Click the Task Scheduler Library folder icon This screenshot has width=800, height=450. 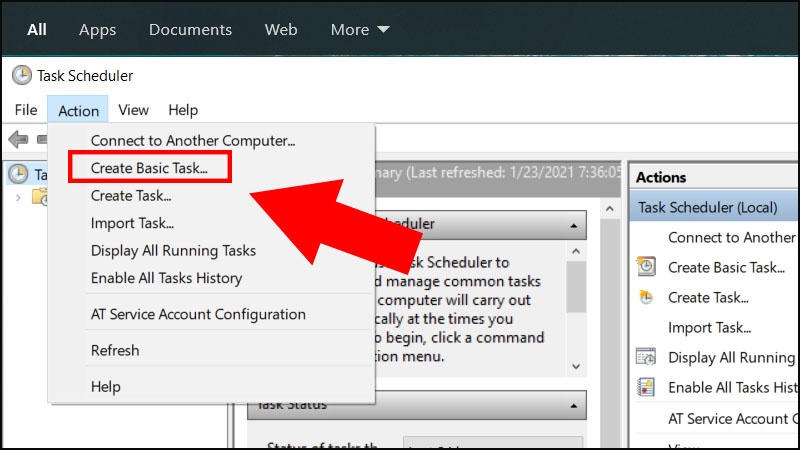[x=39, y=197]
